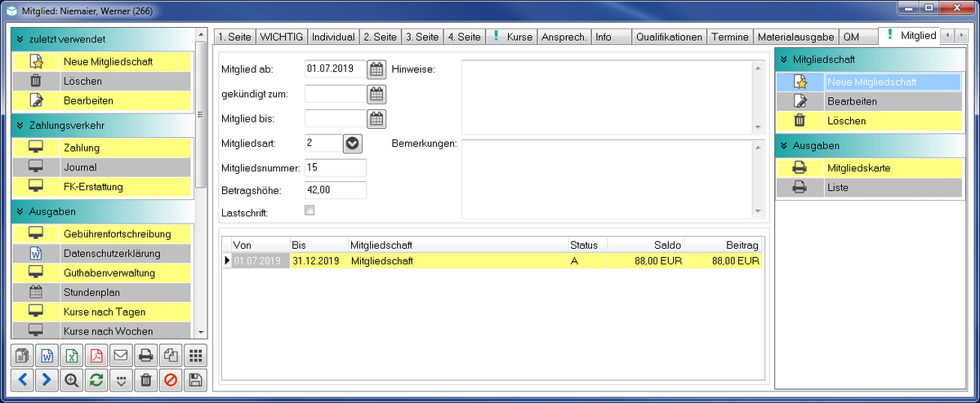Viewport: 980px width, 403px height.
Task: Click Neue Mitgliedschaft in right panel
Action: coord(871,82)
